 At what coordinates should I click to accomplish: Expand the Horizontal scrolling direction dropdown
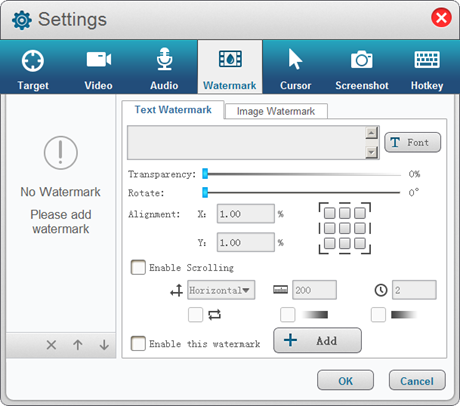point(221,290)
